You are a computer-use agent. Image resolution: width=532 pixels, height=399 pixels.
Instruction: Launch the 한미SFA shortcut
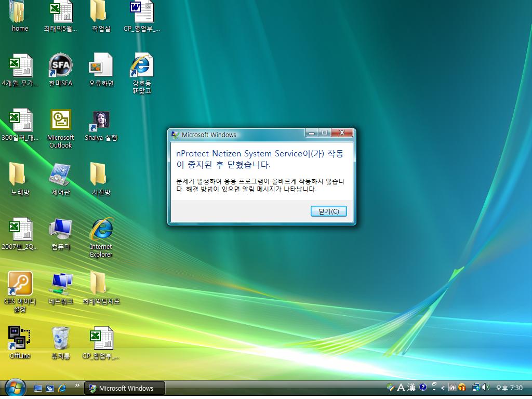tap(60, 70)
